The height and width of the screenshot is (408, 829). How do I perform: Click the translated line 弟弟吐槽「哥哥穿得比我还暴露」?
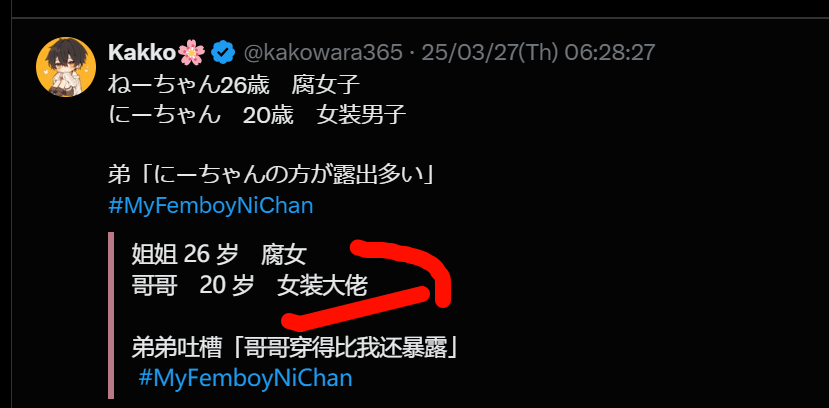[x=294, y=349]
